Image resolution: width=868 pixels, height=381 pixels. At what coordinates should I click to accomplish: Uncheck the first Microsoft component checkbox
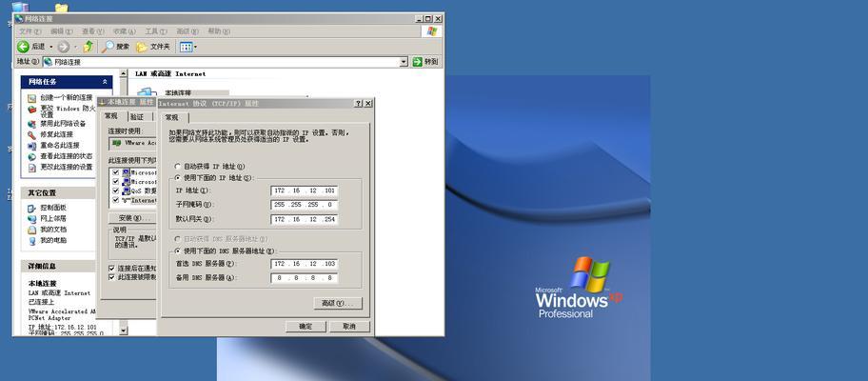pos(116,172)
